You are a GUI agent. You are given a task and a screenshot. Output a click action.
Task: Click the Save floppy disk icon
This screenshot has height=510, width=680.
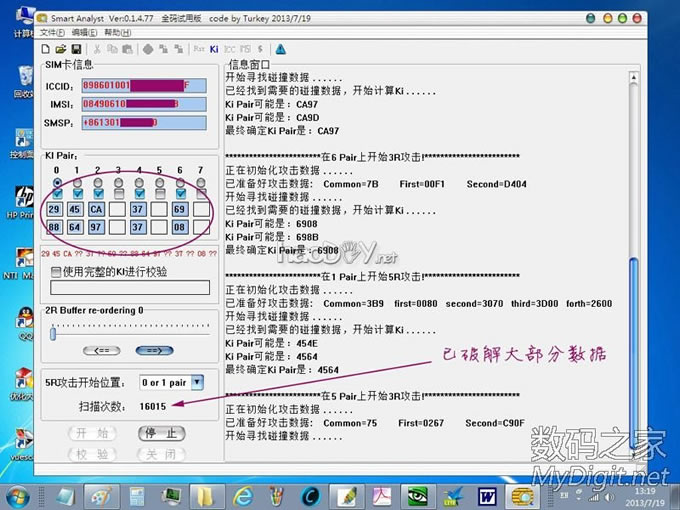[76, 48]
